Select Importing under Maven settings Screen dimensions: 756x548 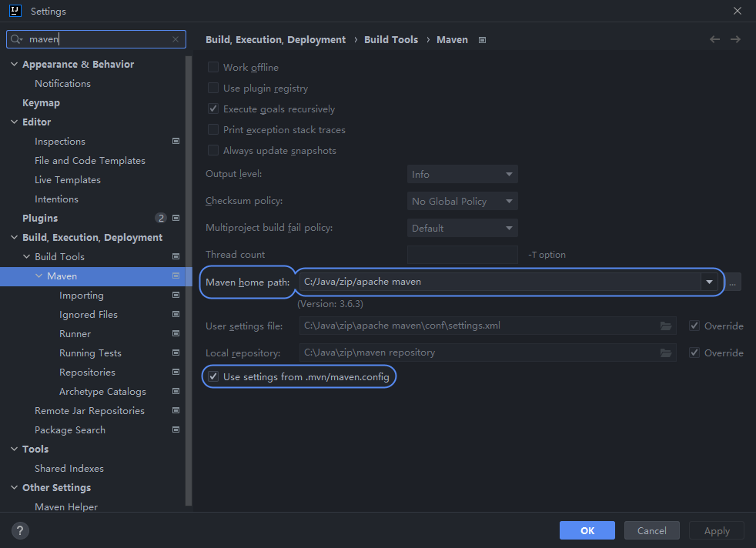pyautogui.click(x=81, y=296)
